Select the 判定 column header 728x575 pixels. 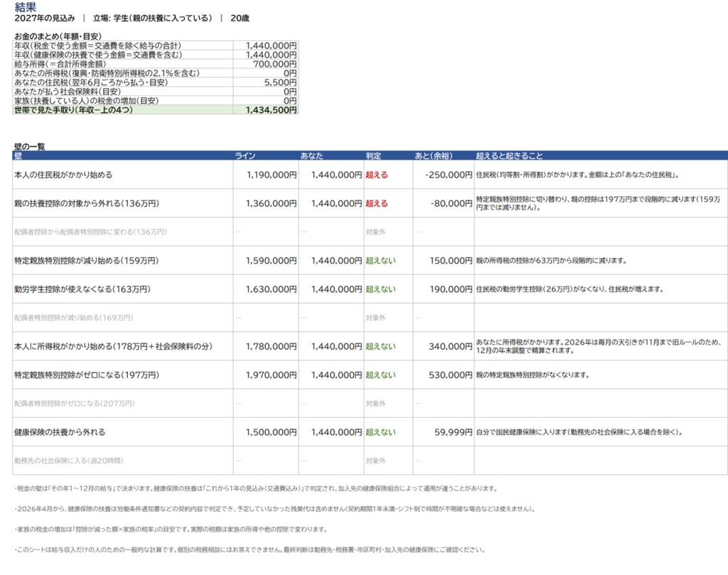[x=373, y=156]
